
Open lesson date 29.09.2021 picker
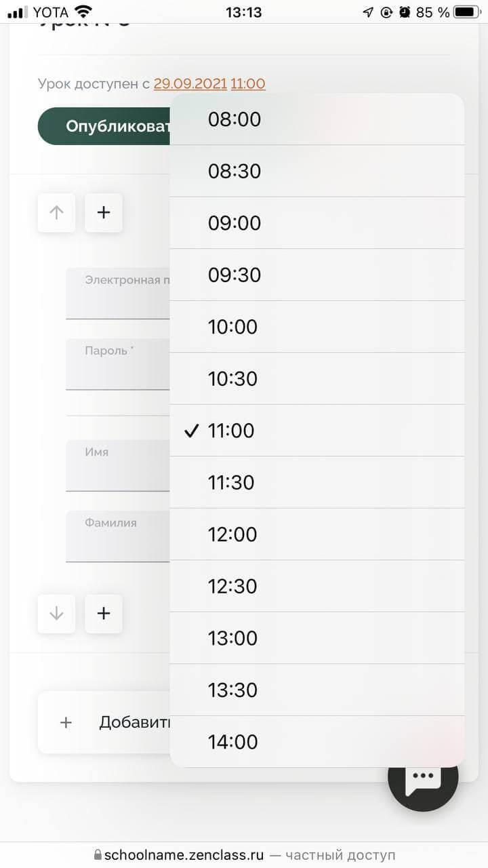coord(190,84)
